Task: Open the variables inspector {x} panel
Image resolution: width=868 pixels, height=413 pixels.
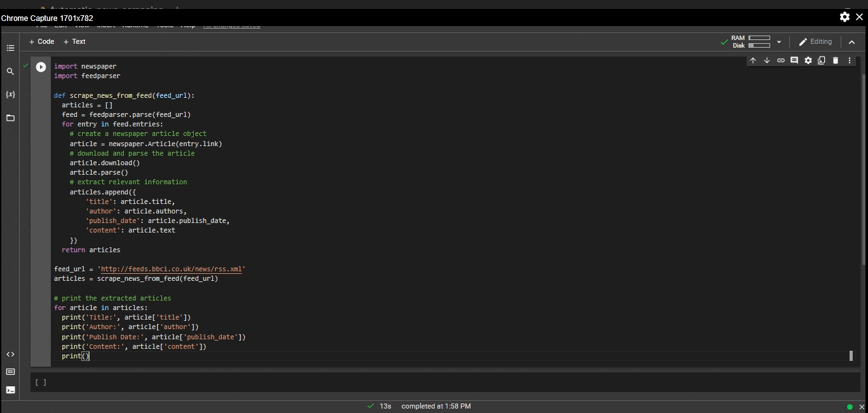Action: [x=10, y=95]
